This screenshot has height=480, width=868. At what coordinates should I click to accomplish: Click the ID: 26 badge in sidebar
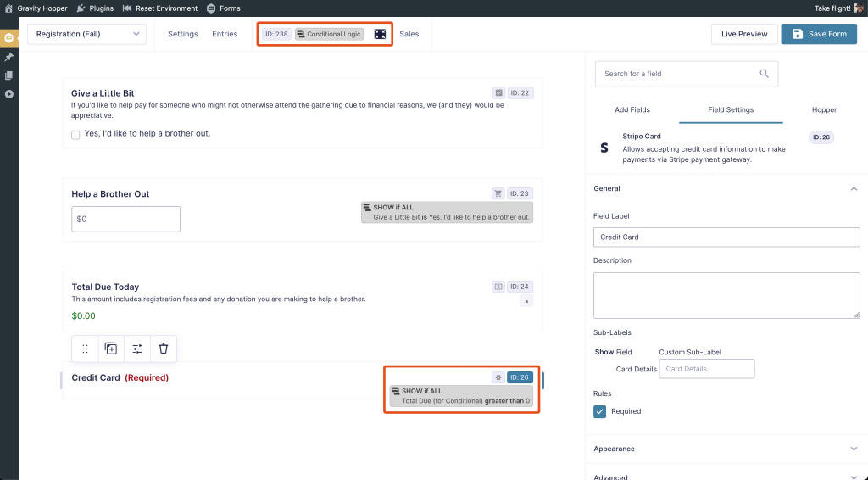821,137
